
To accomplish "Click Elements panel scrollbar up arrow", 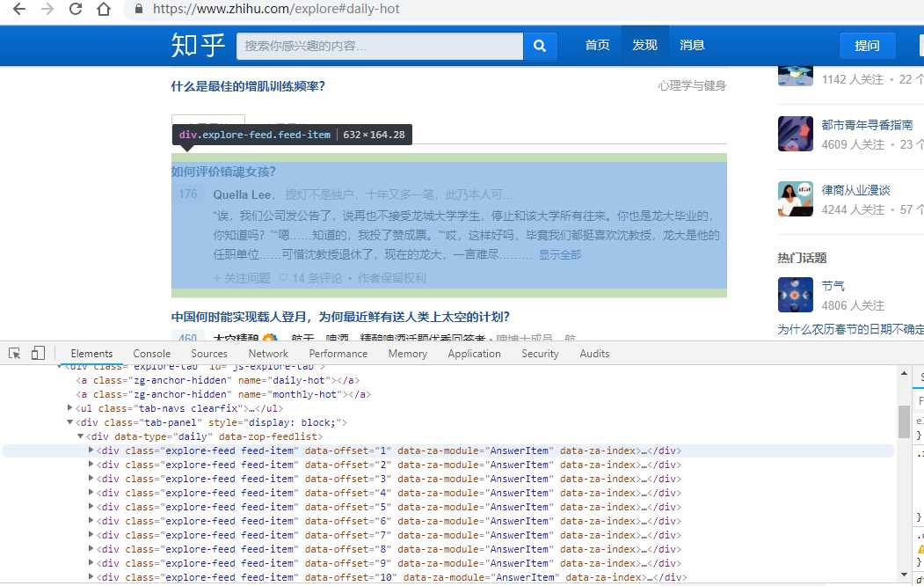I will point(904,373).
